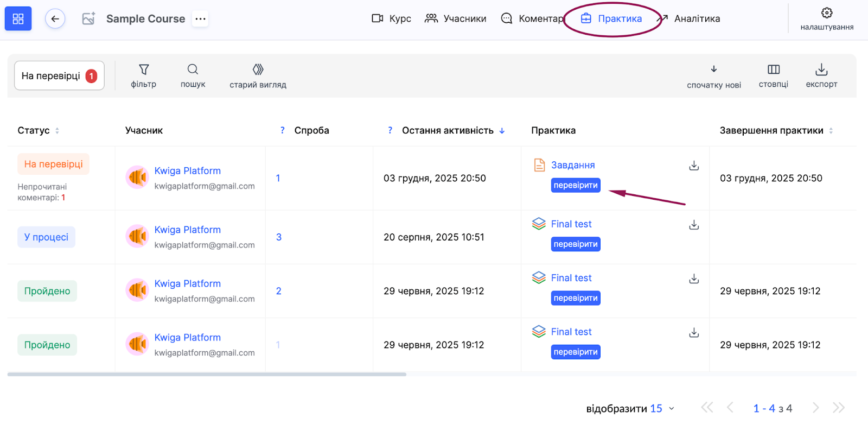Toggle the На перевірці filter button
The image size is (868, 437).
click(x=59, y=76)
